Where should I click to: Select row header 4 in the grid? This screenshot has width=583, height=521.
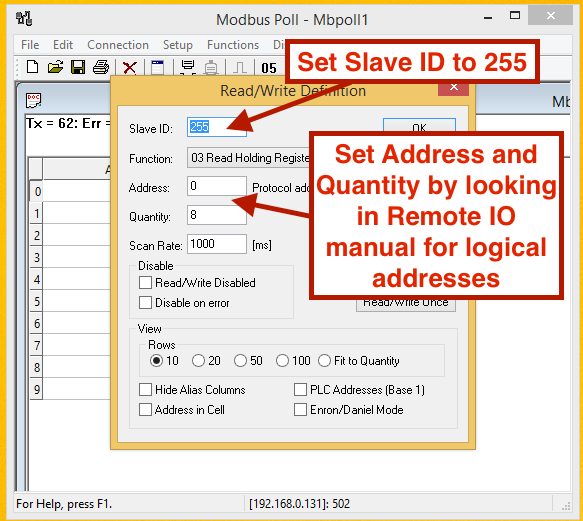coord(36,279)
